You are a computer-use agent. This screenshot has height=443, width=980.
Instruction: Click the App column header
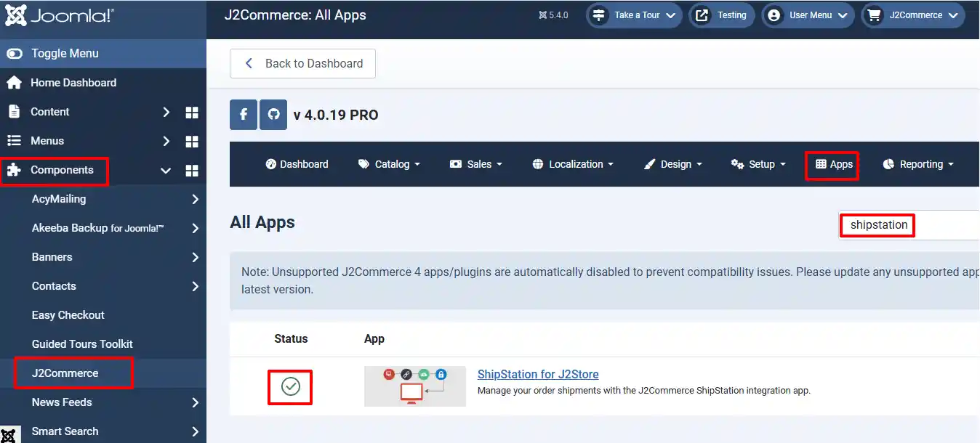(374, 339)
